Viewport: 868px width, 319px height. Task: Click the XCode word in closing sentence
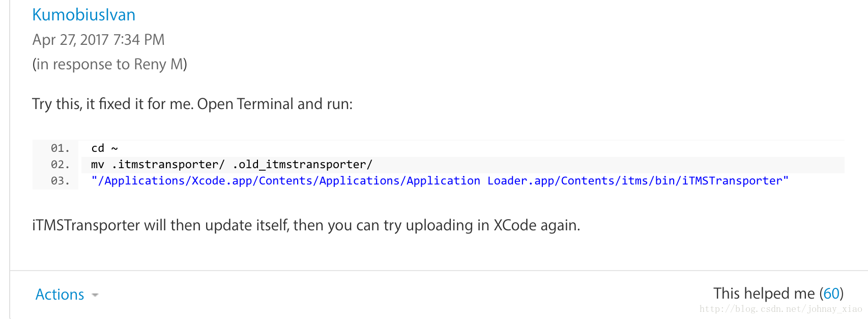(x=515, y=225)
